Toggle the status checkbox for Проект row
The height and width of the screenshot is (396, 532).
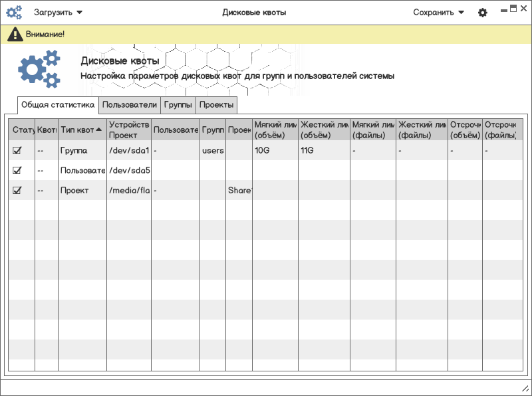(x=17, y=190)
